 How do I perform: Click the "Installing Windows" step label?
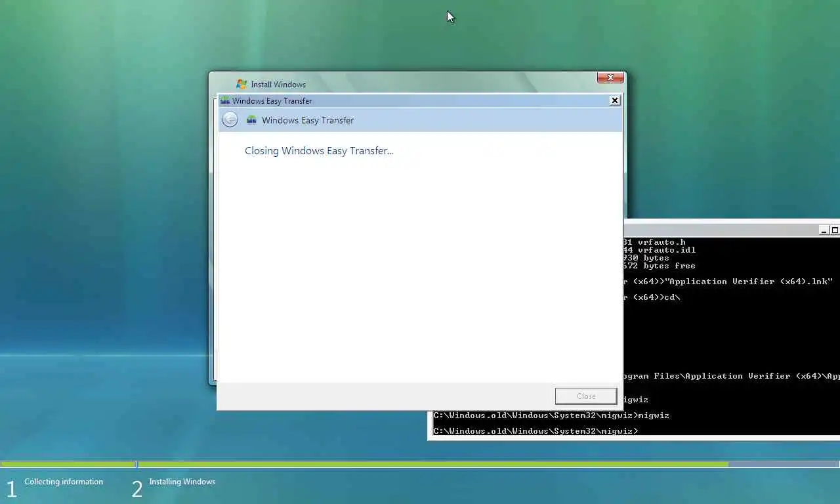[x=182, y=482]
